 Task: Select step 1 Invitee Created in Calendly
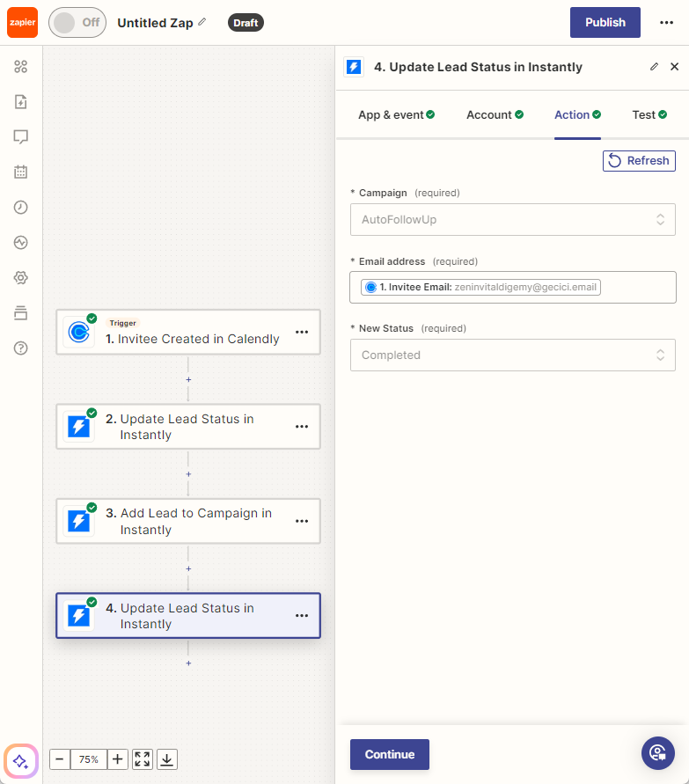click(x=188, y=332)
